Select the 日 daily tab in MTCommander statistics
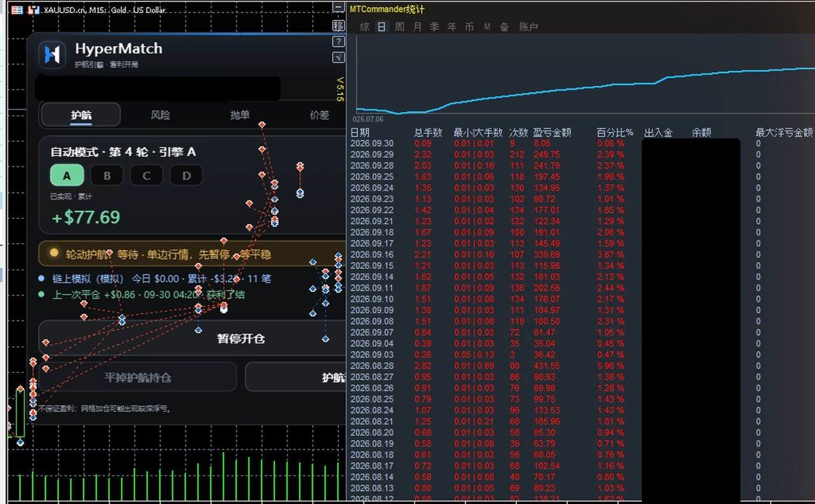The height and width of the screenshot is (504, 815). pyautogui.click(x=382, y=27)
